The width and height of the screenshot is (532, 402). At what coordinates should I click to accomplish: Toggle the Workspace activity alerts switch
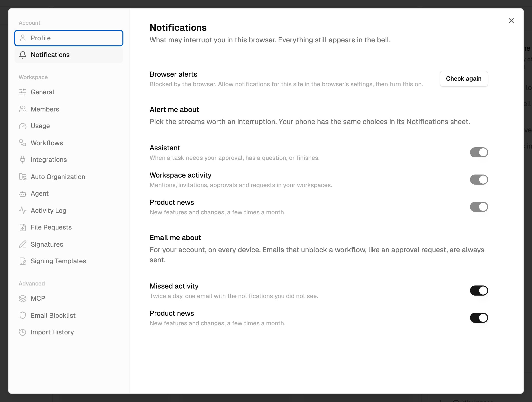(479, 180)
